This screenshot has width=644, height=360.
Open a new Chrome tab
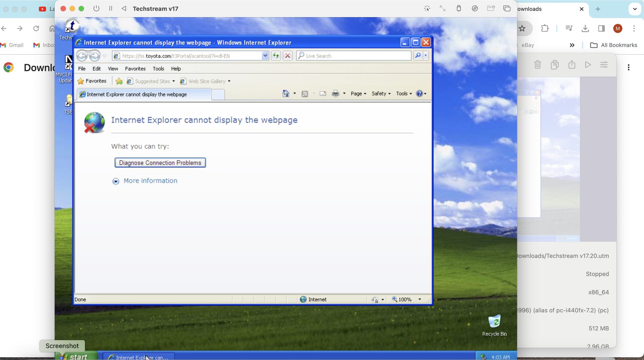[598, 9]
